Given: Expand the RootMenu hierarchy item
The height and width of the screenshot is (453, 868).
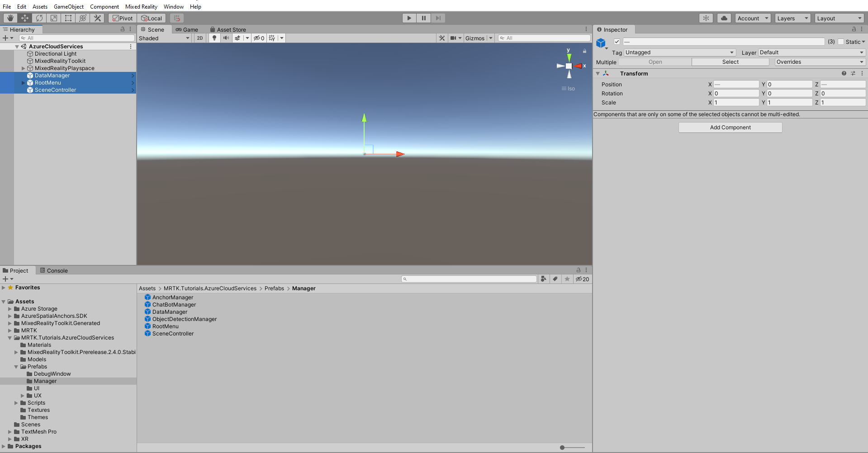Looking at the screenshot, I should tap(24, 83).
